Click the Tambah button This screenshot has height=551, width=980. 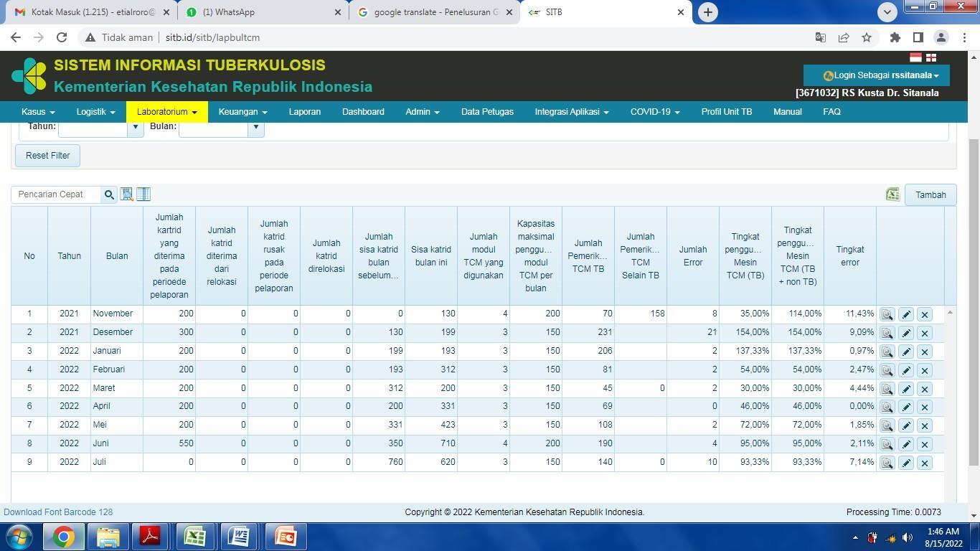coord(930,195)
